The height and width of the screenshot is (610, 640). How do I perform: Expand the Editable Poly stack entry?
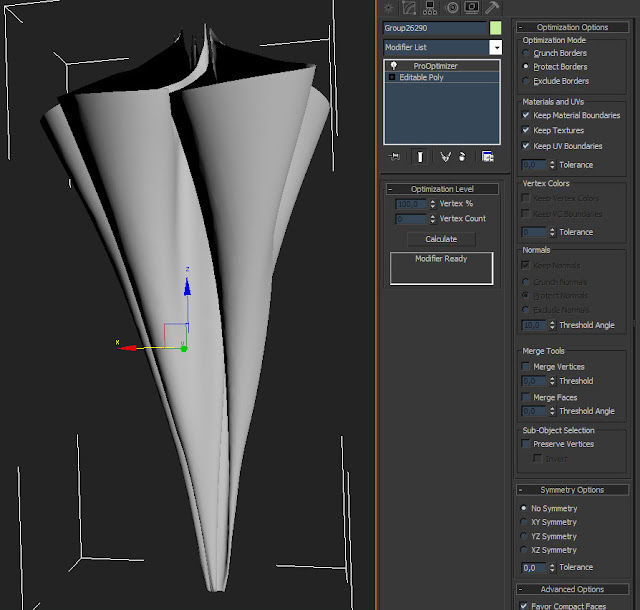(392, 77)
